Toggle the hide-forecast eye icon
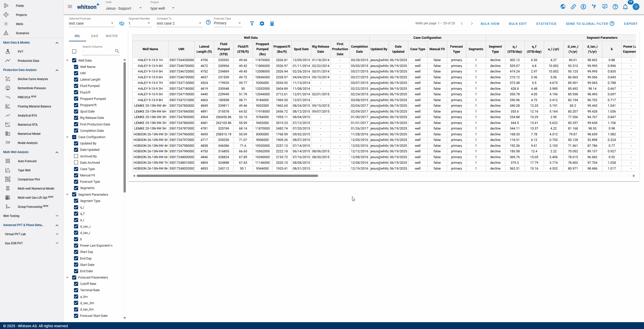This screenshot has width=644, height=329. [x=122, y=23]
